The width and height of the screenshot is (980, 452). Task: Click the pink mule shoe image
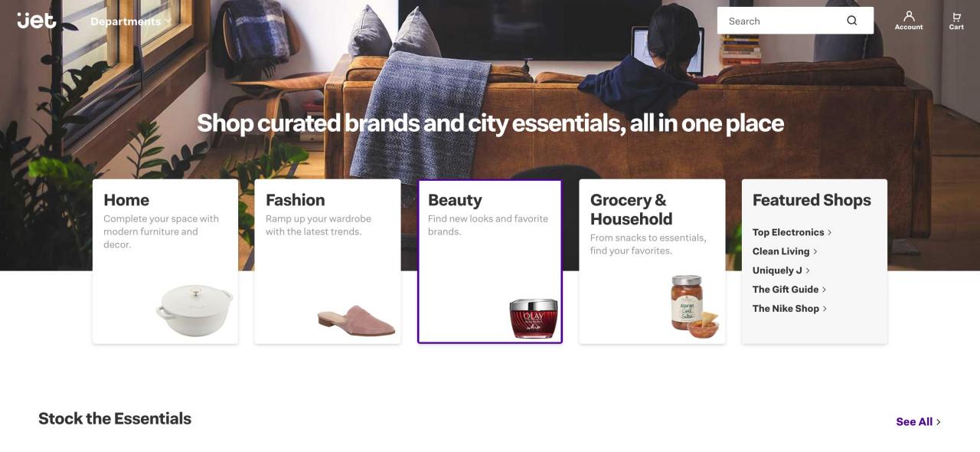click(357, 320)
